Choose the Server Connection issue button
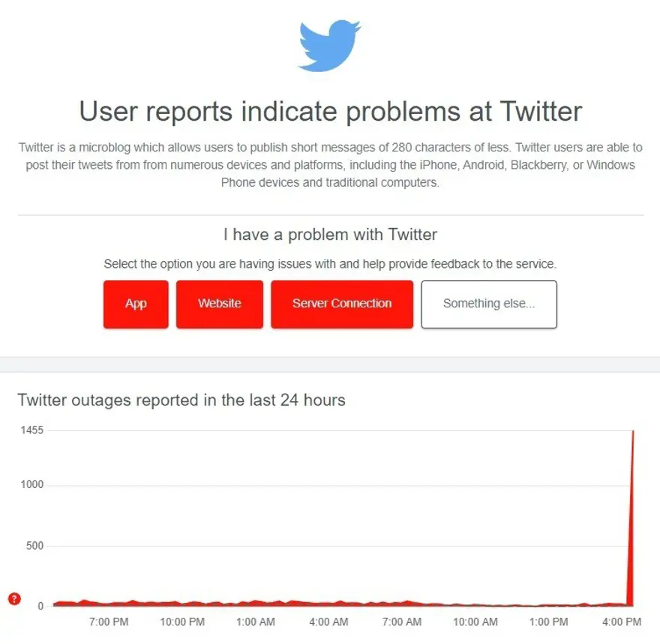The width and height of the screenshot is (660, 644). [x=342, y=304]
